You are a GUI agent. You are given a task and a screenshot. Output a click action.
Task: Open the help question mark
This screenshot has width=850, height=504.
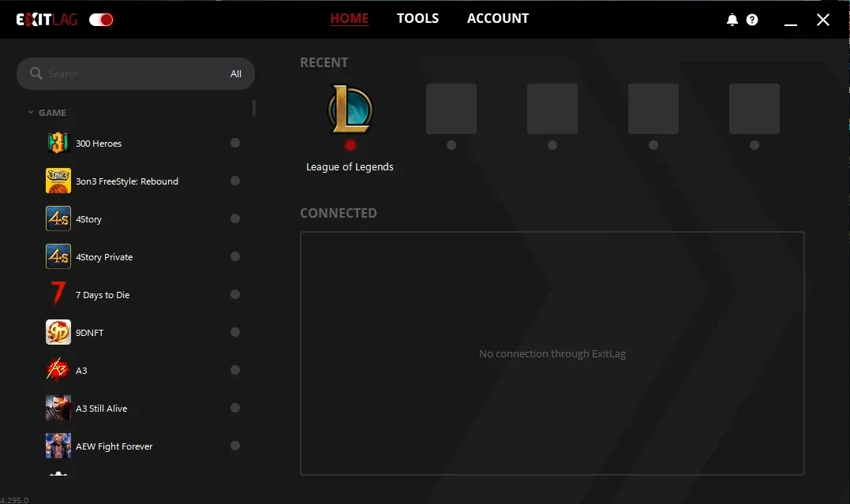point(752,20)
